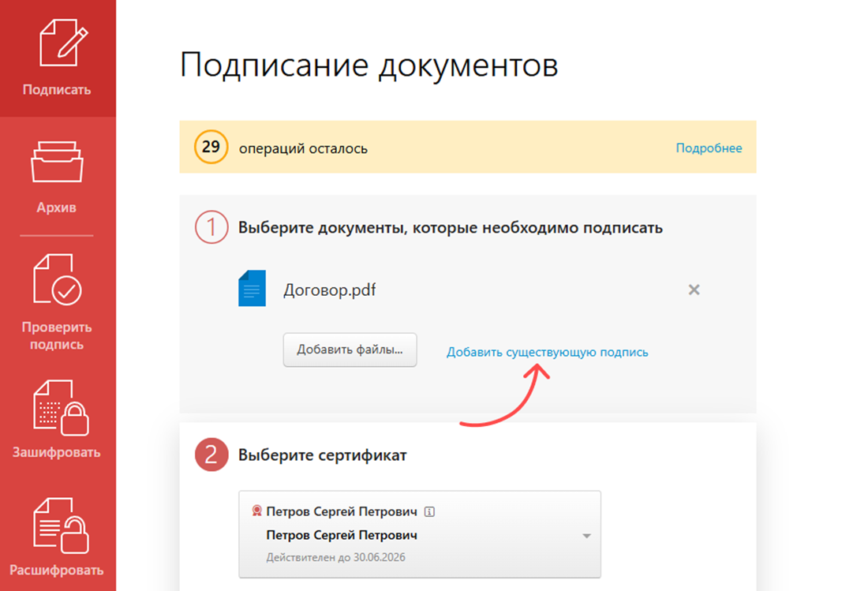Go to Проверить подпись in the sidebar
The width and height of the screenshot is (868, 591).
click(57, 302)
